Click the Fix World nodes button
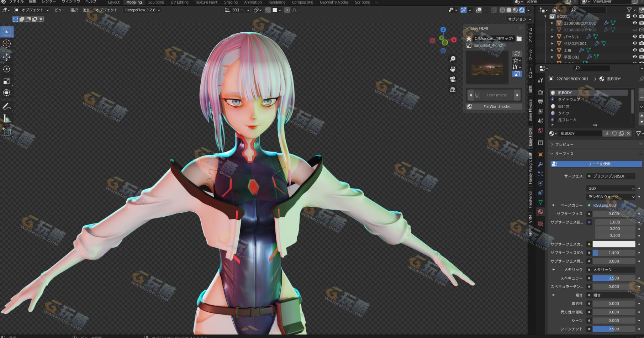The image size is (644, 338). pyautogui.click(x=494, y=107)
